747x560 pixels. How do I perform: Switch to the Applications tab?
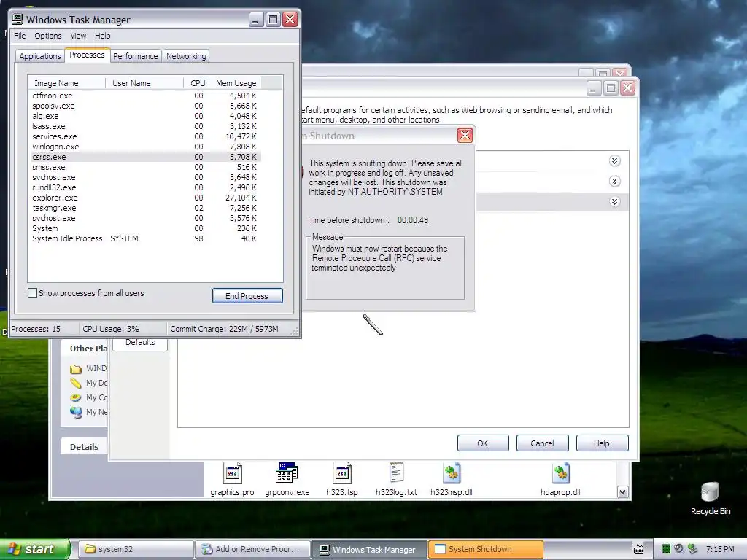coord(40,56)
